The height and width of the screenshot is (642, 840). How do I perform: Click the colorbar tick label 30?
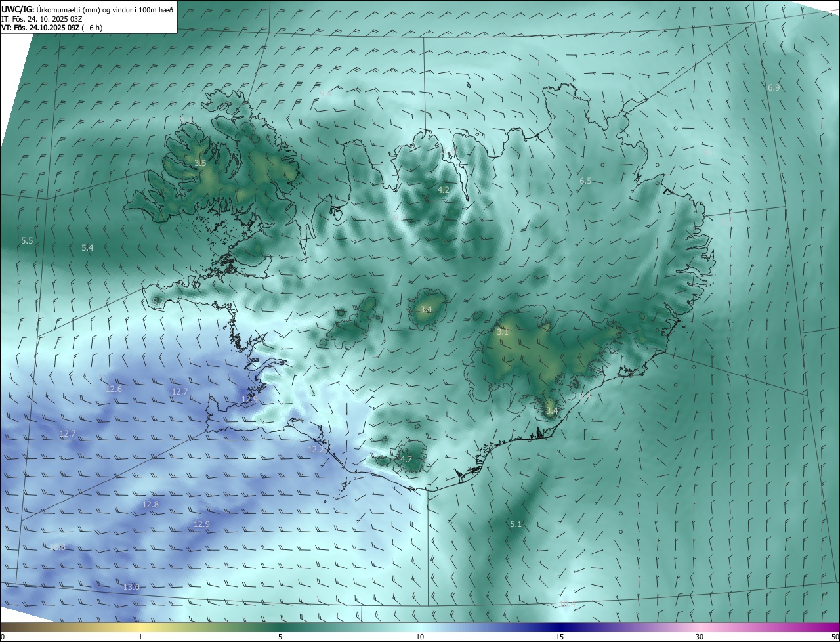(700, 637)
